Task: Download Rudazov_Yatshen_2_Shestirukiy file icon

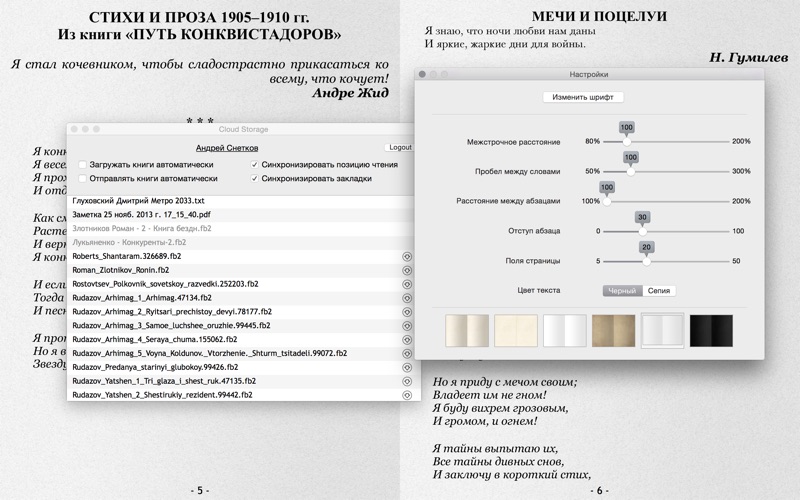Action: [407, 395]
